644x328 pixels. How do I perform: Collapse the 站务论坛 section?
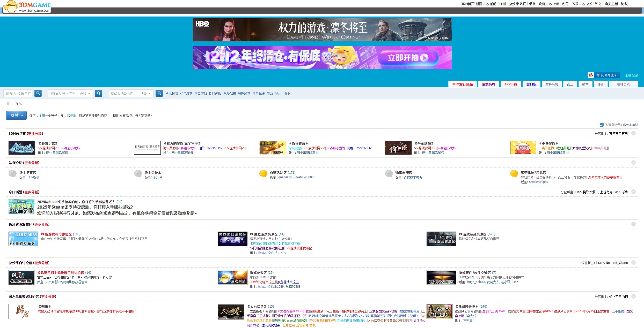[634, 163]
